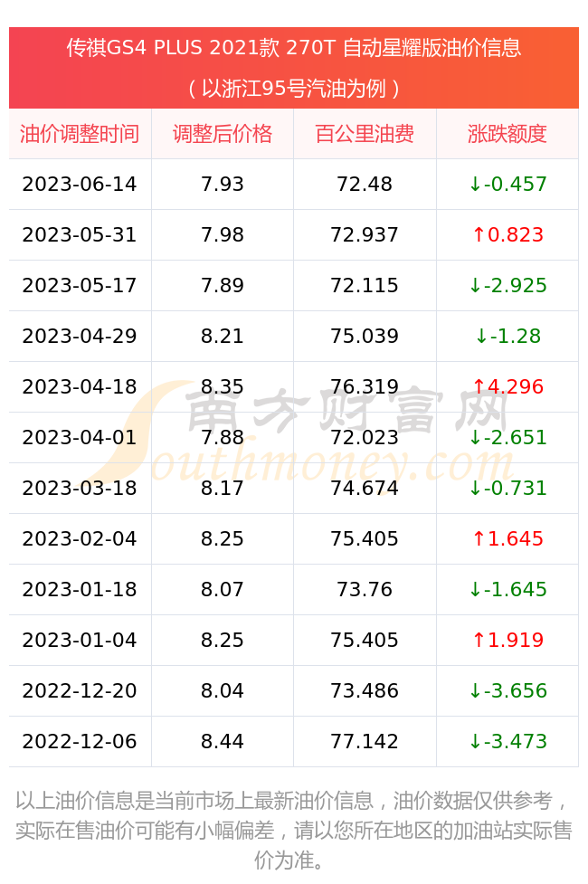
Task: Select the fuel cost 72.937
Action: pos(365,235)
